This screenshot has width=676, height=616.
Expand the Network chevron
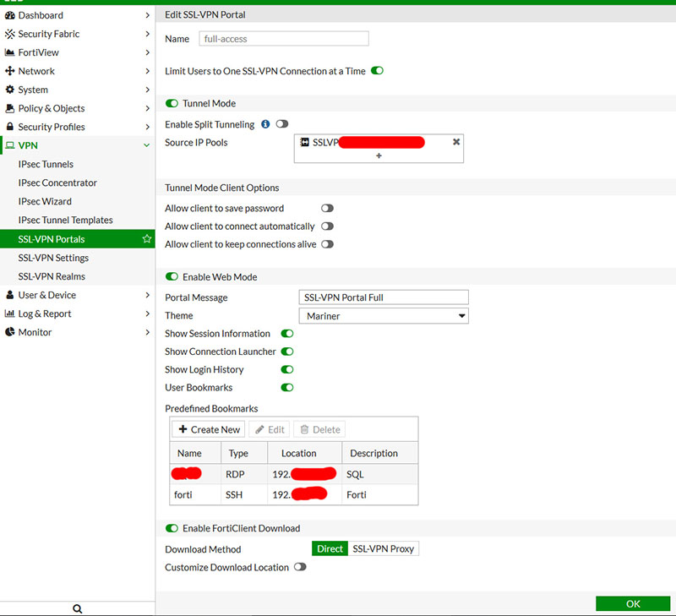(x=147, y=71)
